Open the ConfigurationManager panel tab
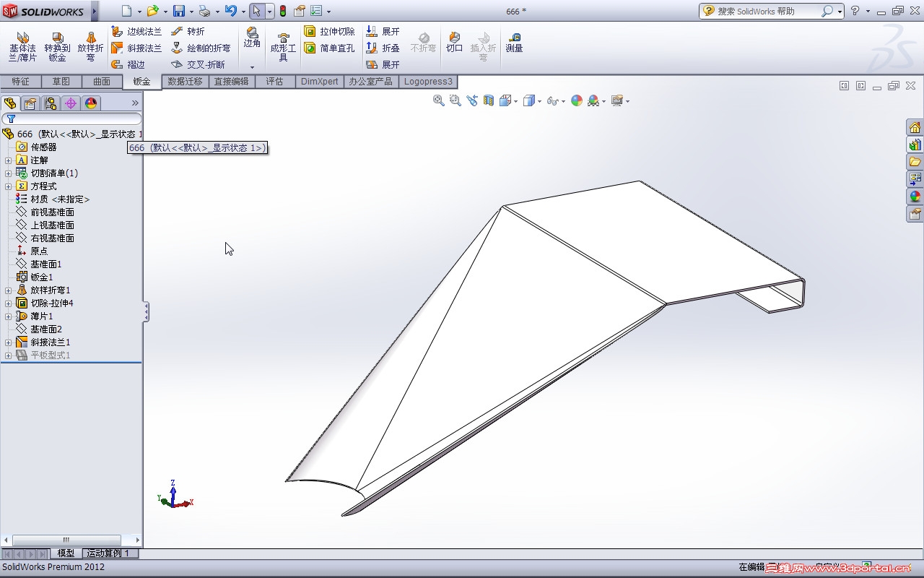Image resolution: width=924 pixels, height=578 pixels. click(51, 103)
